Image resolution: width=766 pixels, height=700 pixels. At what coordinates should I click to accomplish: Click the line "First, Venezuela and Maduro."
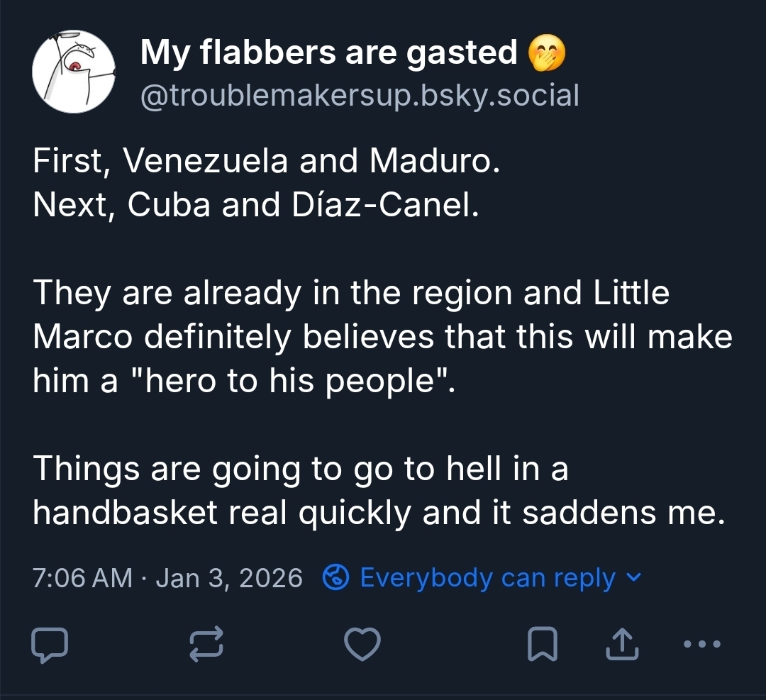pyautogui.click(x=267, y=162)
